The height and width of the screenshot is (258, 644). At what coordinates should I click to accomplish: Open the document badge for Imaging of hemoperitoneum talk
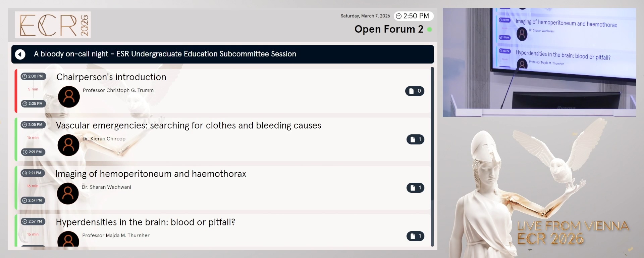[x=415, y=188]
